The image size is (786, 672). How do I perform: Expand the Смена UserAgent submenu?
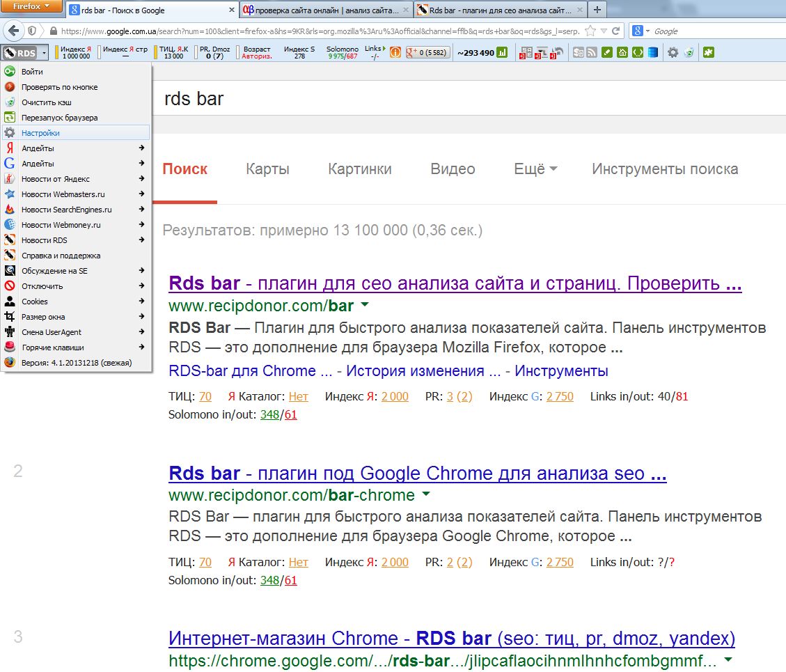(x=77, y=332)
